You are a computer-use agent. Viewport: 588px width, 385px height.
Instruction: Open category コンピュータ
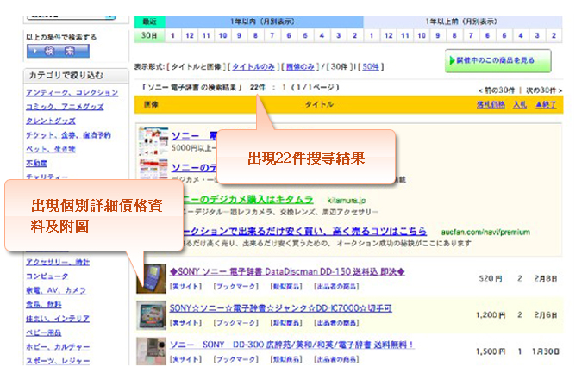[47, 276]
